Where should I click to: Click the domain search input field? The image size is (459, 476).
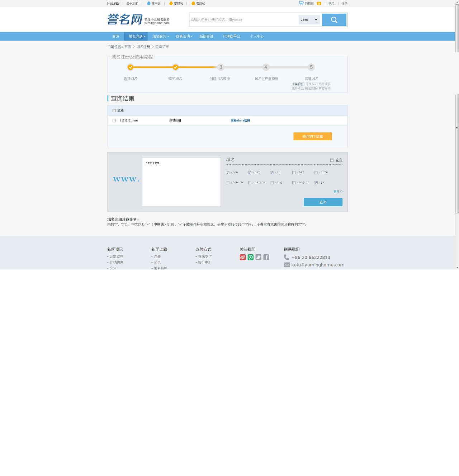coord(244,20)
